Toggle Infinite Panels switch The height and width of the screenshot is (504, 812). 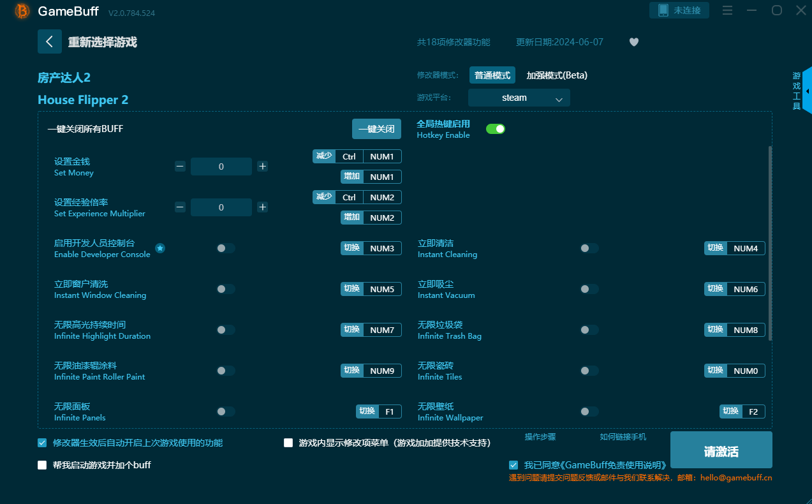[x=225, y=411]
